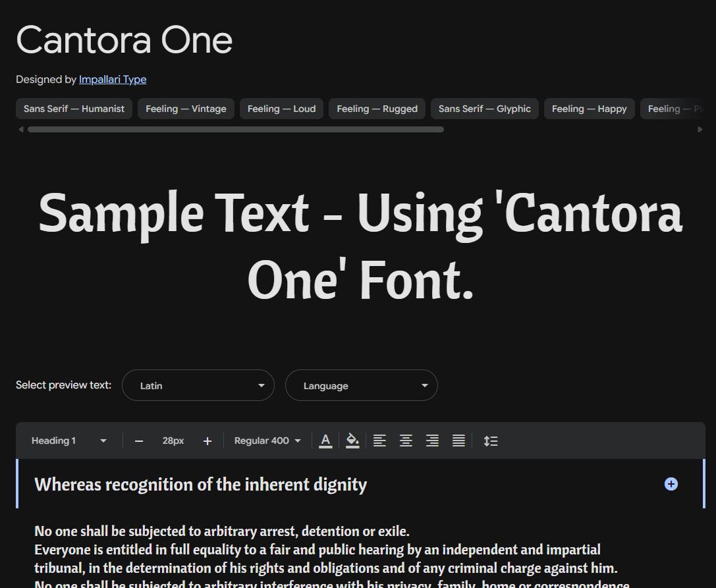The image size is (716, 588).
Task: Select the Sans Serif — Glyphic tag
Action: coord(485,109)
